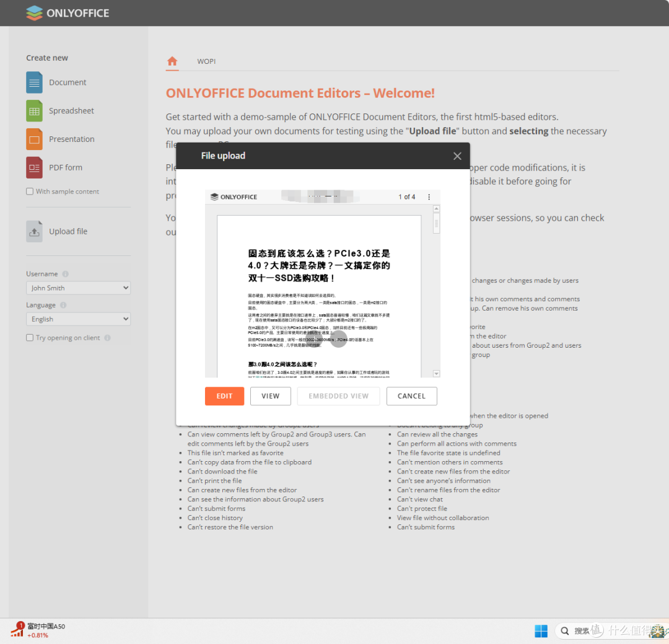The width and height of the screenshot is (669, 644).
Task: Expand the Username dropdown John Smith
Action: pos(78,288)
